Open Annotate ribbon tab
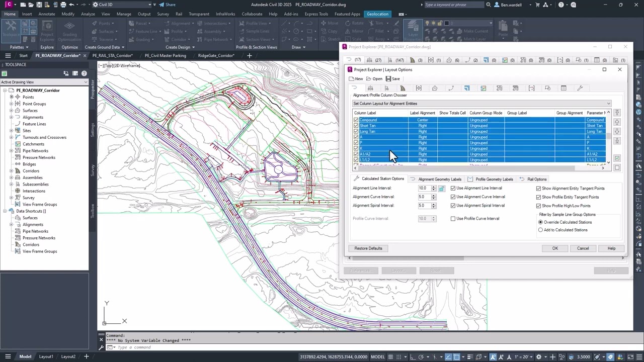 [47, 14]
